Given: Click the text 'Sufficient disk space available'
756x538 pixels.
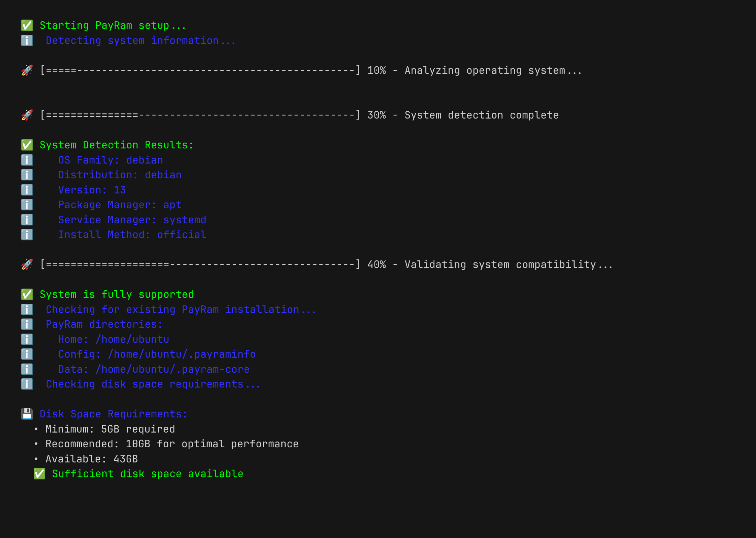Looking at the screenshot, I should [148, 474].
